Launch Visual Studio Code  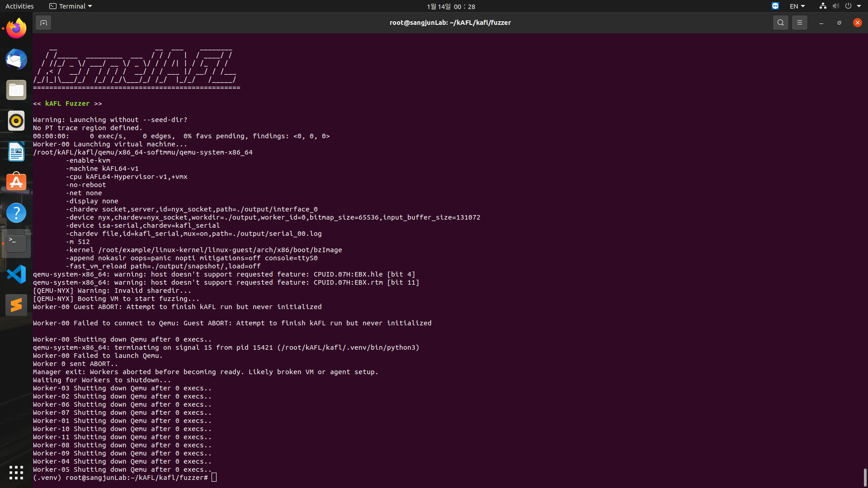click(16, 274)
